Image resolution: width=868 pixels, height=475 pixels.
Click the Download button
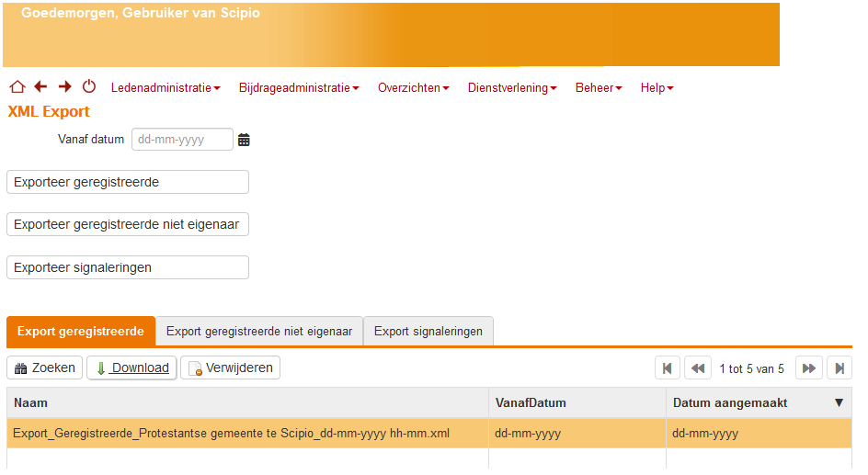[131, 368]
